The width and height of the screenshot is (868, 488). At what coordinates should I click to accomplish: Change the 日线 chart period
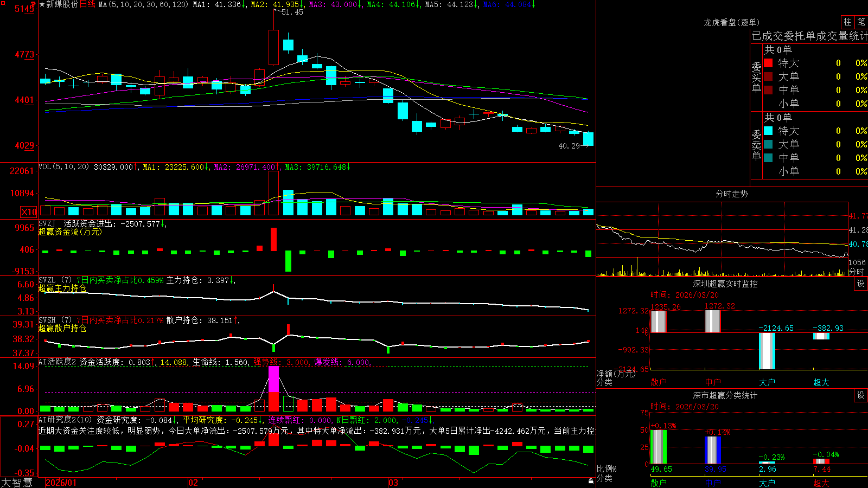click(87, 4)
